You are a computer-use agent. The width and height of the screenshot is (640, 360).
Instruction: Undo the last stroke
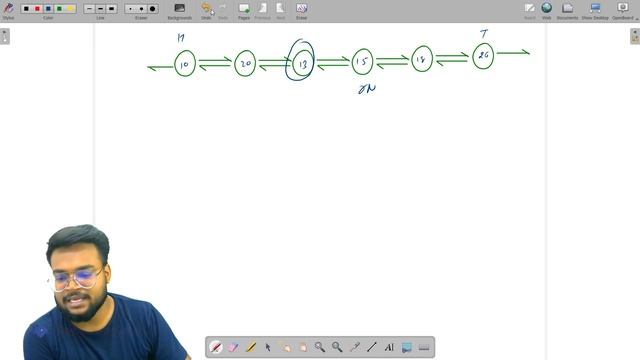(206, 11)
